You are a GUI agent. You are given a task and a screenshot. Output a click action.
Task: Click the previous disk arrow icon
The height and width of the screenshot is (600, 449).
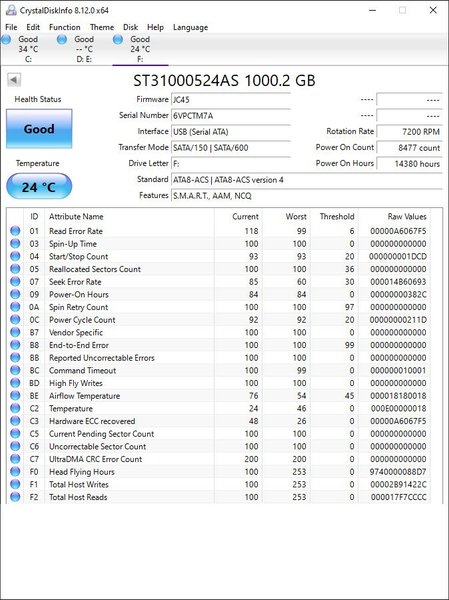[x=14, y=80]
